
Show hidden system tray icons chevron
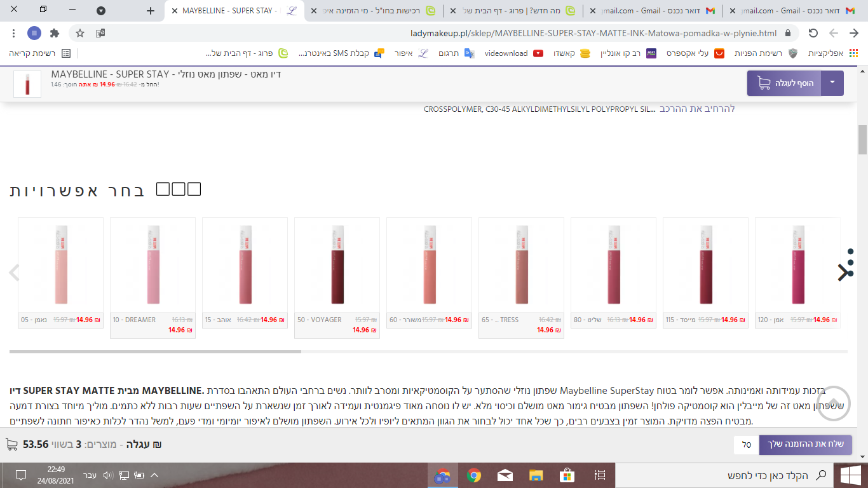[154, 475]
